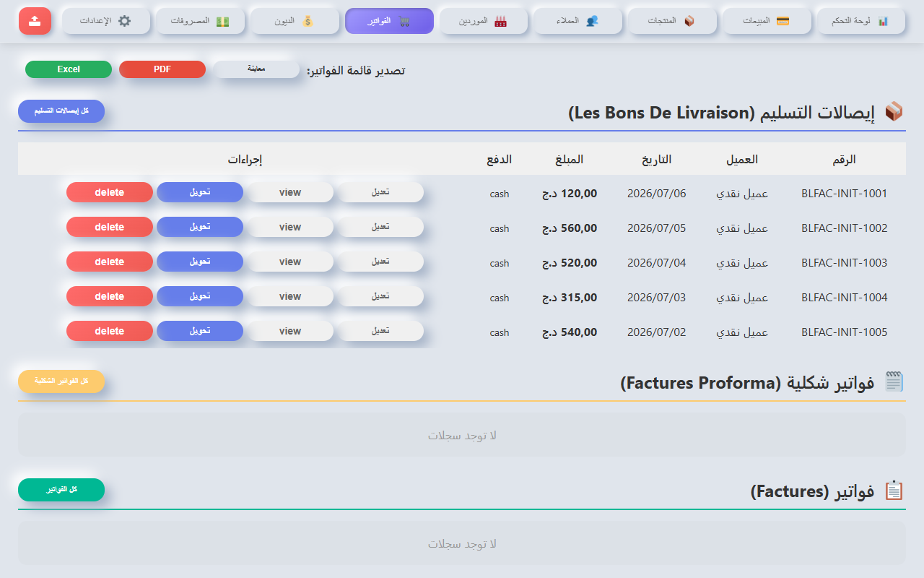This screenshot has width=924, height=578.
Task: Show all delivery notes with كل إيصالات التسليم
Action: pos(61,111)
